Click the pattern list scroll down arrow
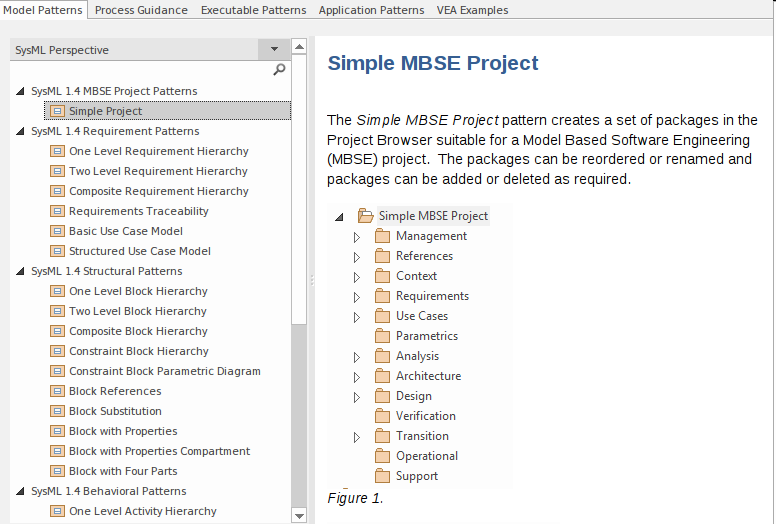 coord(298,515)
